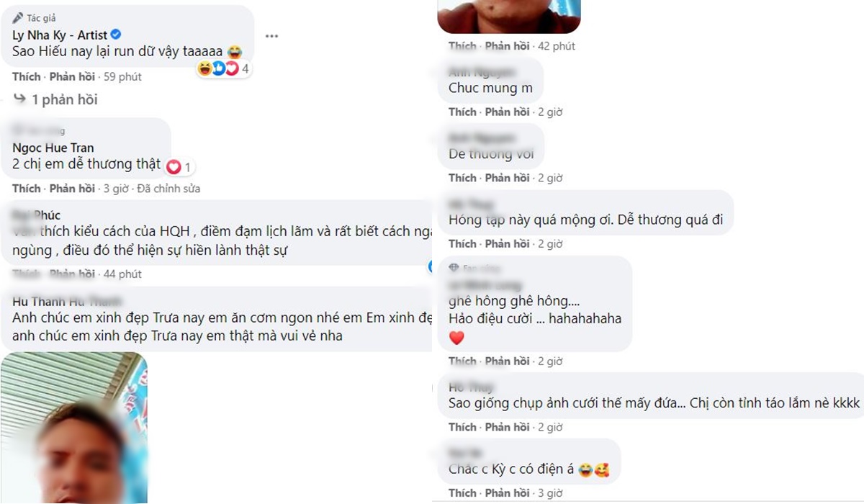Like Ly Nha Ky's comment with Thích
The image size is (864, 504).
(27, 76)
